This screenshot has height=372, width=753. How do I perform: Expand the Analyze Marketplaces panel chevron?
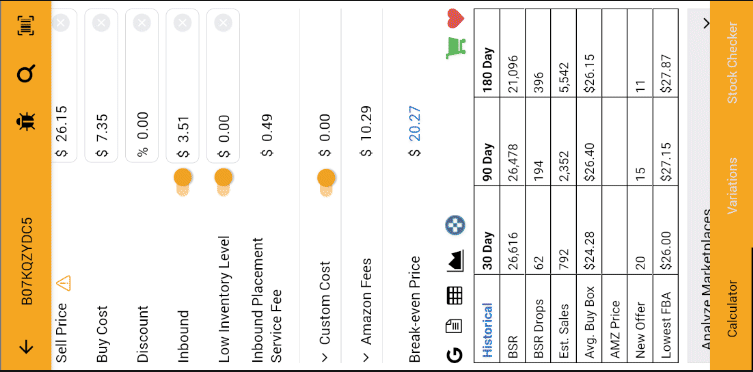[x=707, y=23]
